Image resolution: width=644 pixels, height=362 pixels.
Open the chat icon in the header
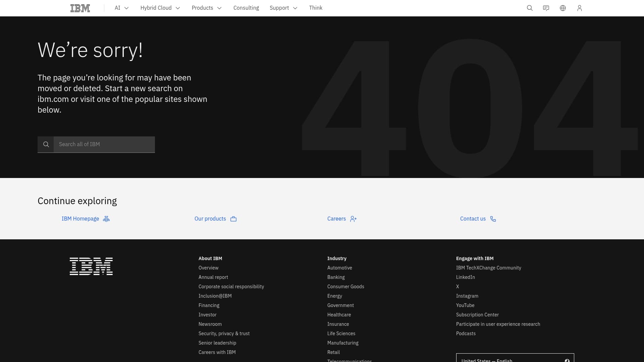coord(546,8)
